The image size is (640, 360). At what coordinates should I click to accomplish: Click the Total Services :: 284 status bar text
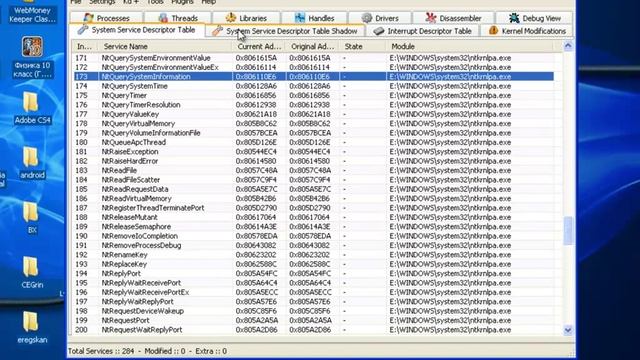101,351
